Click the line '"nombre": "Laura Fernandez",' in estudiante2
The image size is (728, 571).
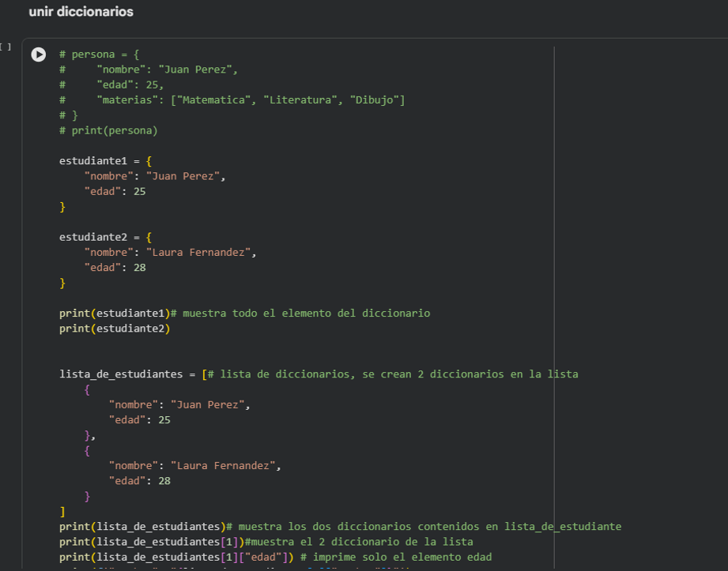[171, 253]
